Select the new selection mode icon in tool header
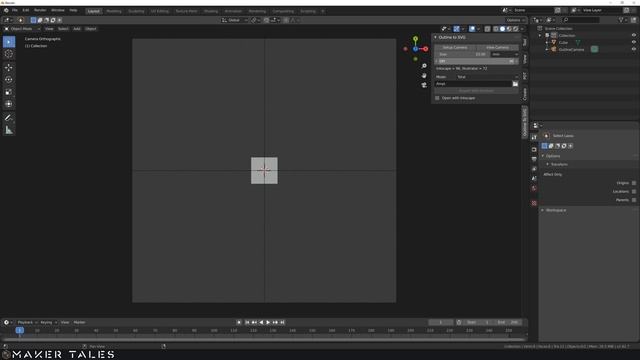 point(33,20)
